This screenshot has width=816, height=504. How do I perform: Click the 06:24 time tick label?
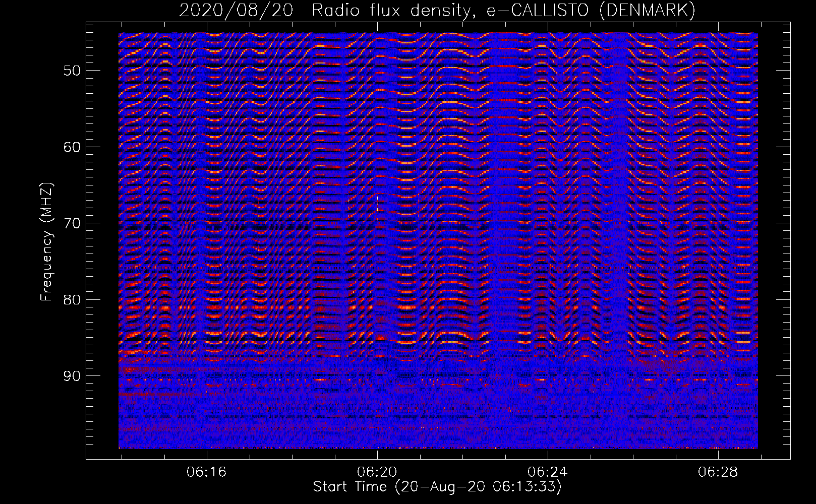(547, 472)
